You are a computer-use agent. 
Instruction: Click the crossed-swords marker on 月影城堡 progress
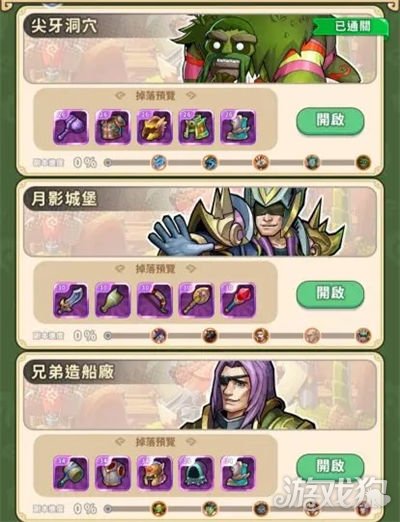point(159,336)
